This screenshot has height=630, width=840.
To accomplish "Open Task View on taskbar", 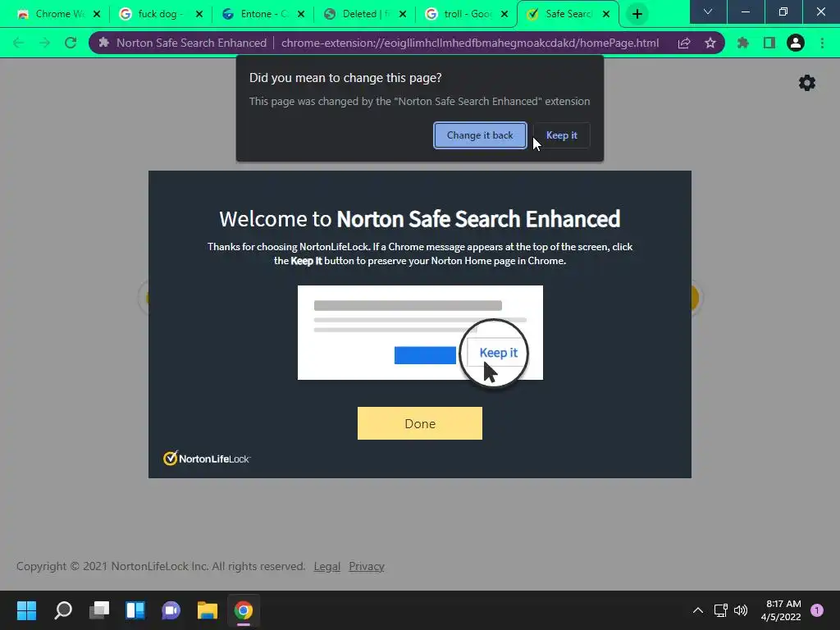I will (x=99, y=610).
